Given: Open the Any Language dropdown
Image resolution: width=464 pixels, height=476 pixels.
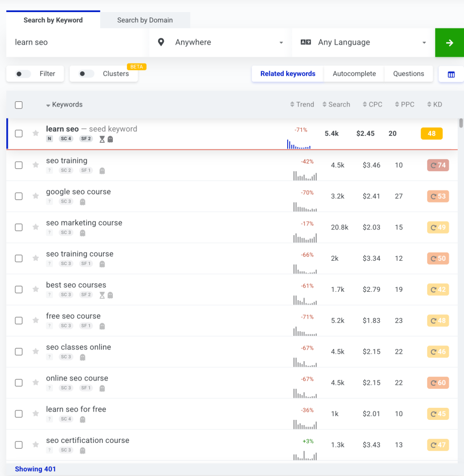Looking at the screenshot, I should pyautogui.click(x=367, y=42).
